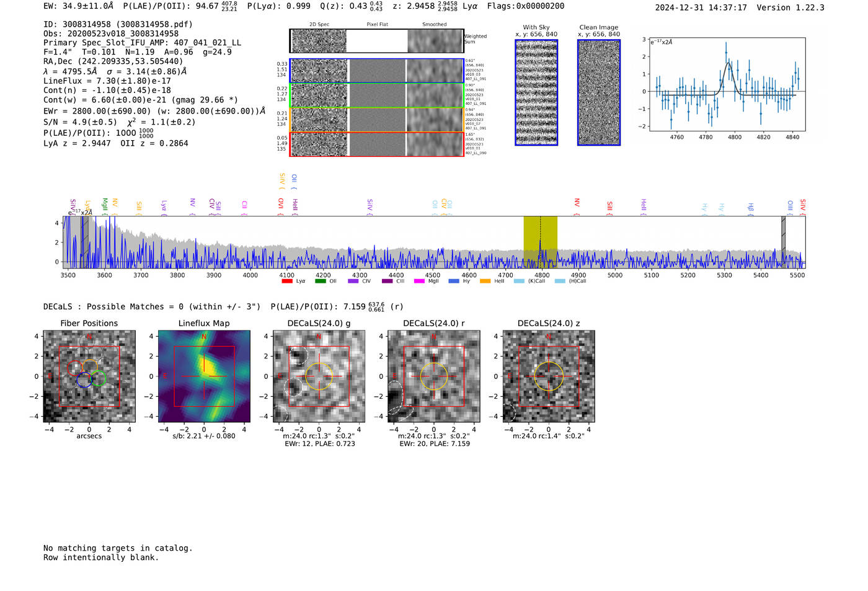
Task: Open the DECaLS(24.0) r cutout
Action: point(434,376)
